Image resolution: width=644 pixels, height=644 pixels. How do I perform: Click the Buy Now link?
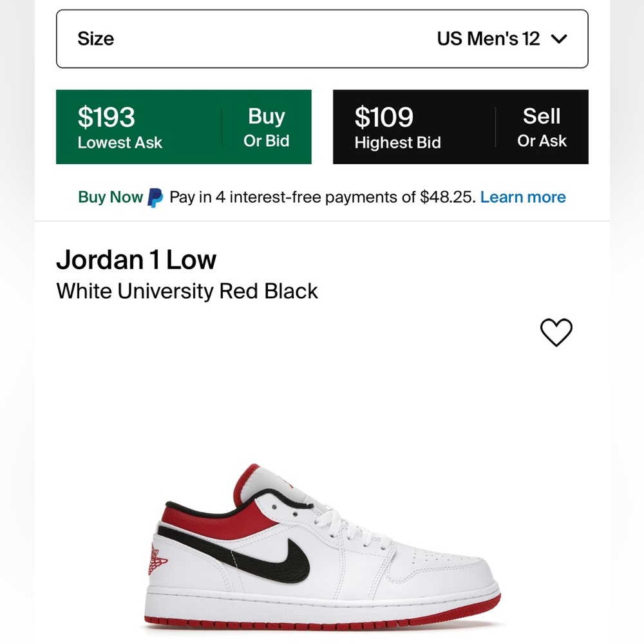coord(109,197)
